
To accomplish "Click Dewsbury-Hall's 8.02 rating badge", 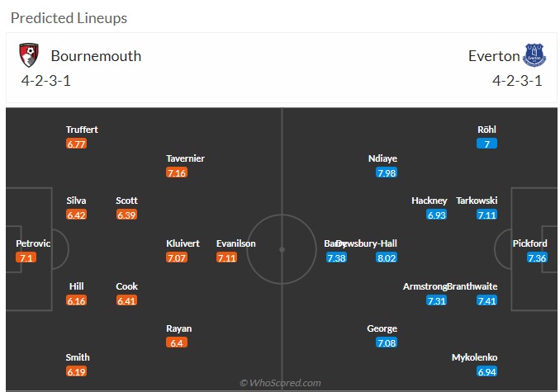I will pyautogui.click(x=387, y=257).
